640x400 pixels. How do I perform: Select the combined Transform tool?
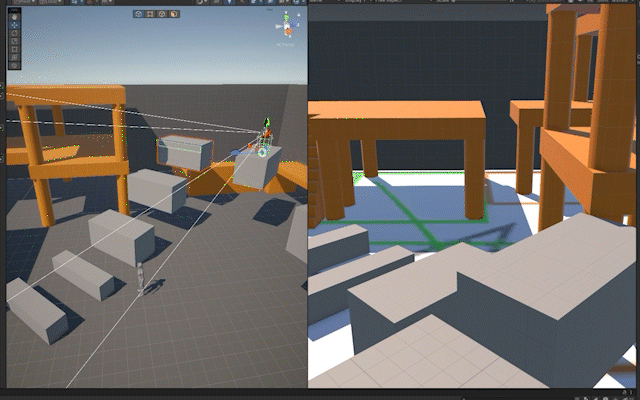15,58
